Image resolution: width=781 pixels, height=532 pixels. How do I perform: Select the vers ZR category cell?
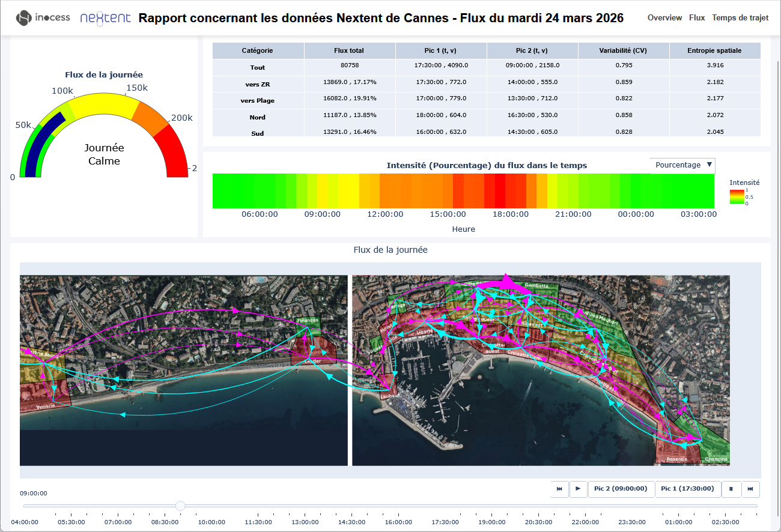tap(258, 84)
